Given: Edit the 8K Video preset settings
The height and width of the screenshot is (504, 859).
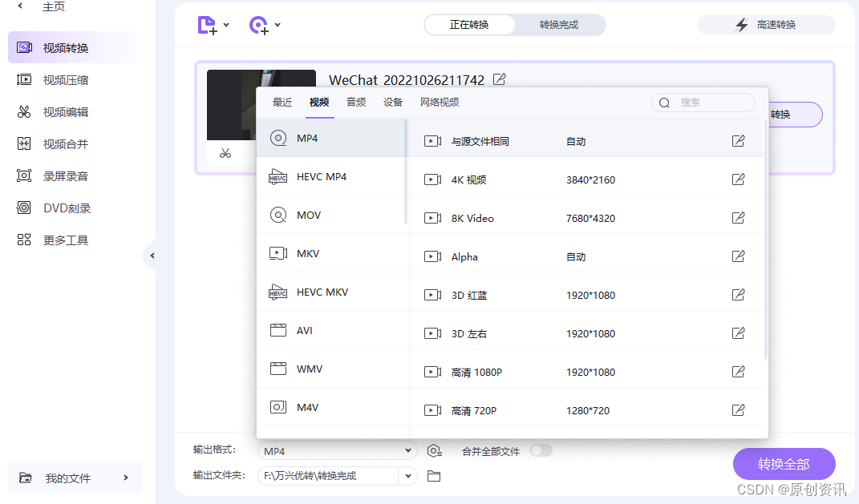Looking at the screenshot, I should [739, 218].
